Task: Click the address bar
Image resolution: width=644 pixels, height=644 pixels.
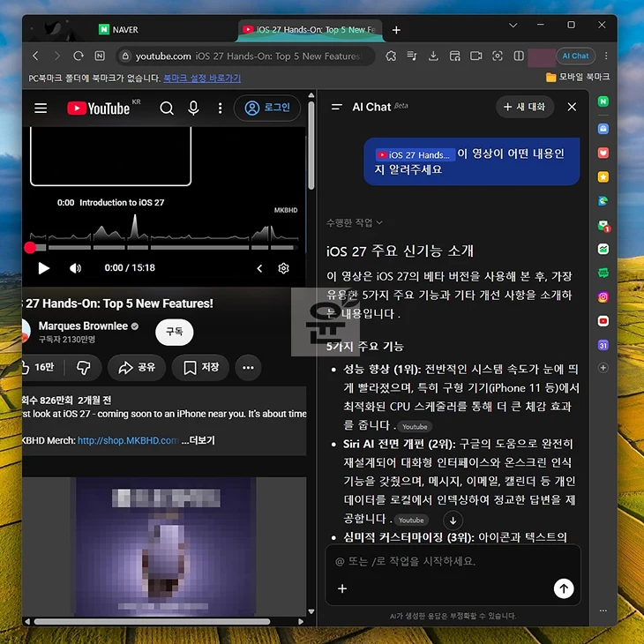Action: [245, 56]
